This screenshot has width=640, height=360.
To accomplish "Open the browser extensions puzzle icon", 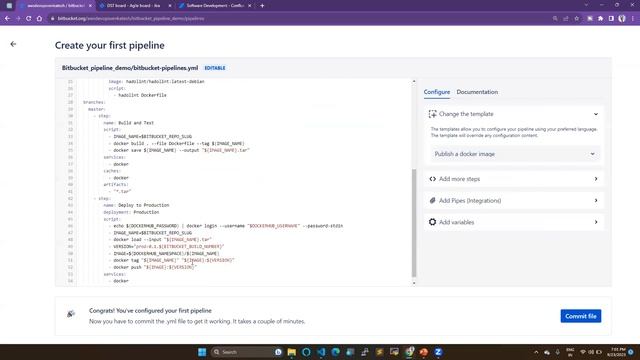I will [600, 18].
